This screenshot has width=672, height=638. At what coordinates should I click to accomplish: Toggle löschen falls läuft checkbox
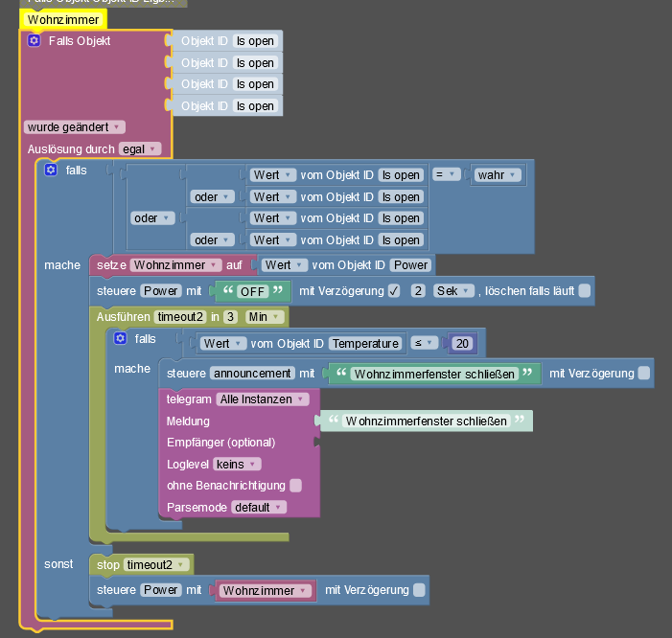coord(584,291)
